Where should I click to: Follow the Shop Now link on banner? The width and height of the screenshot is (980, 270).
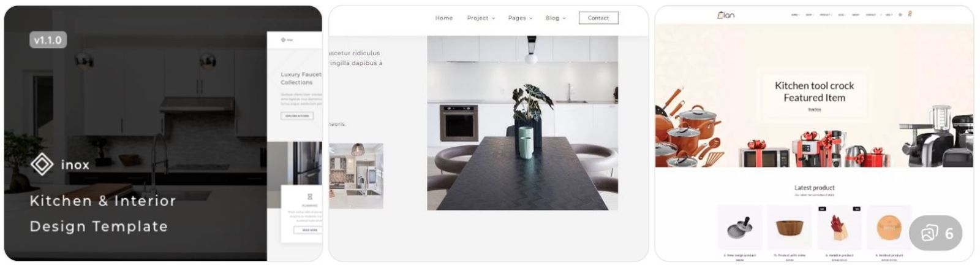[814, 109]
